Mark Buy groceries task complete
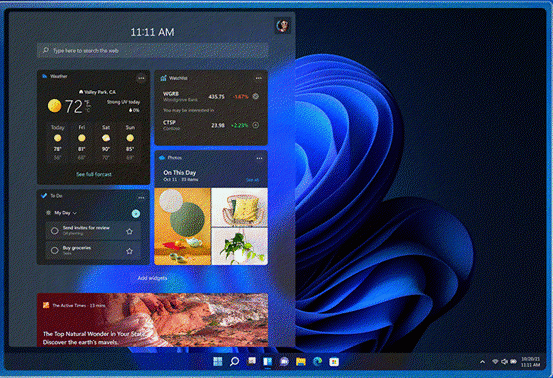 click(54, 250)
